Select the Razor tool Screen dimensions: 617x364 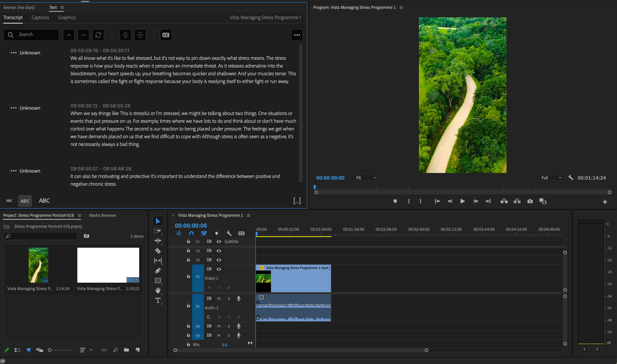pyautogui.click(x=158, y=251)
